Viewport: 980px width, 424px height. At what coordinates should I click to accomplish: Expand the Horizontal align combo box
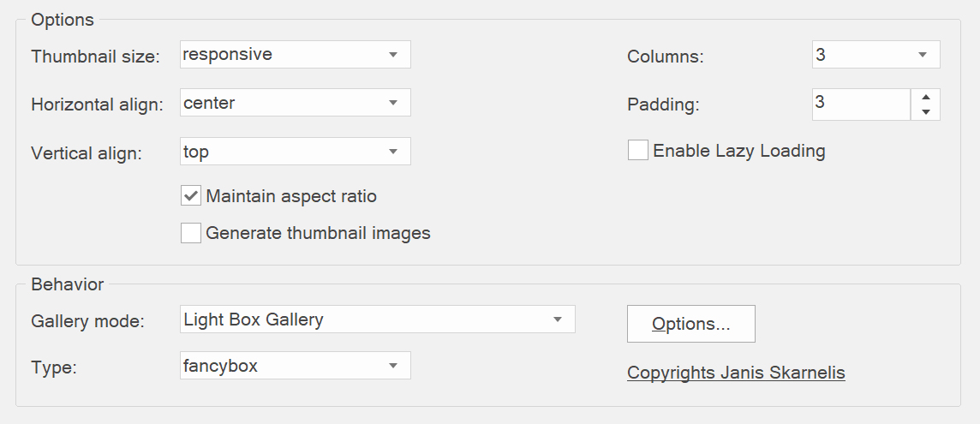pyautogui.click(x=295, y=103)
